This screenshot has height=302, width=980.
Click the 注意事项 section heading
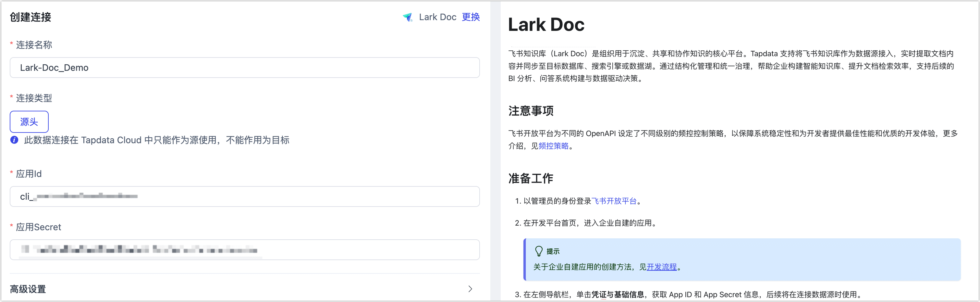point(532,111)
